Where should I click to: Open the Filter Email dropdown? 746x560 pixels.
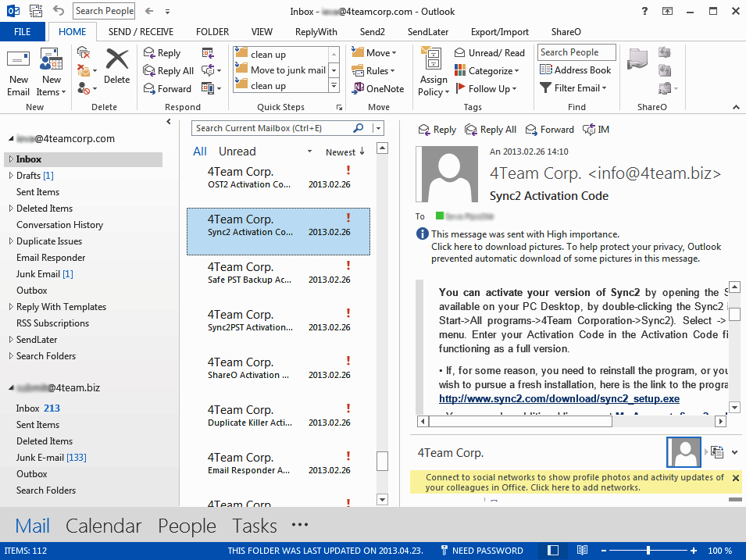(x=573, y=88)
